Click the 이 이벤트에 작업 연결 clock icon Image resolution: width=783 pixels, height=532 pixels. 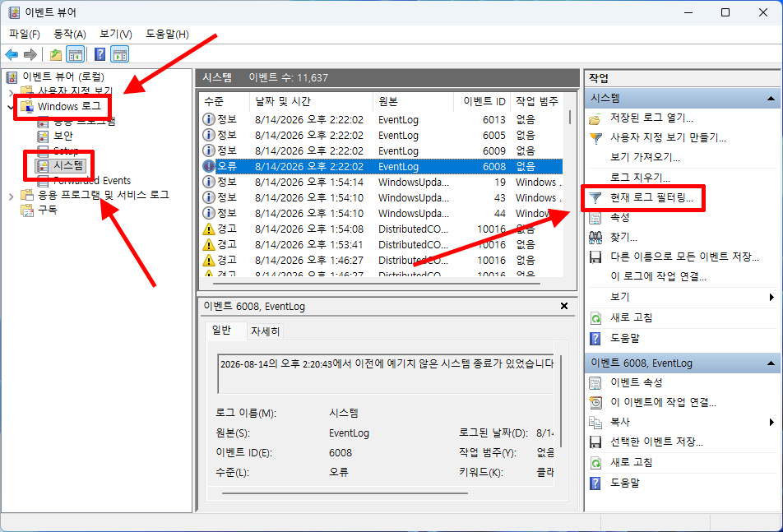click(x=595, y=402)
